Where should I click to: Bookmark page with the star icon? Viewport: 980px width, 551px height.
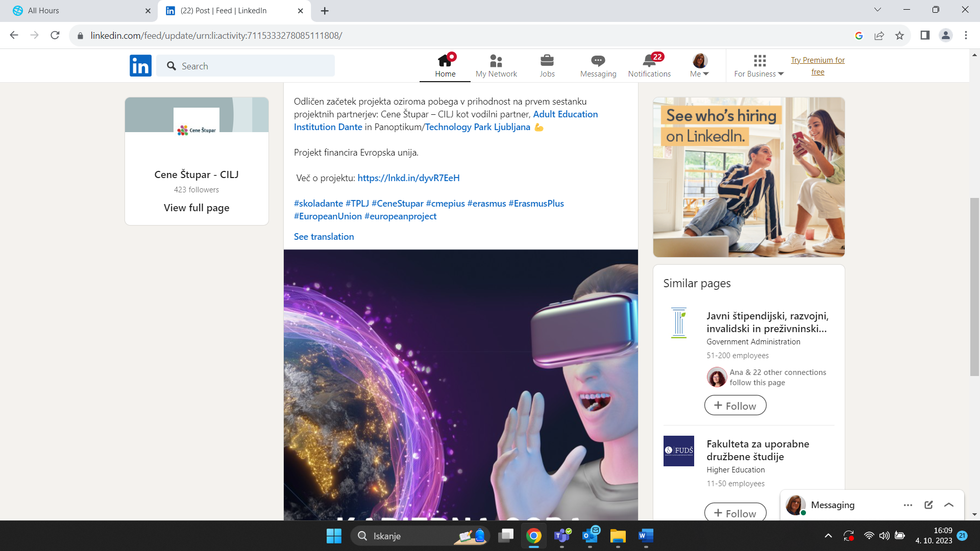pyautogui.click(x=899, y=36)
